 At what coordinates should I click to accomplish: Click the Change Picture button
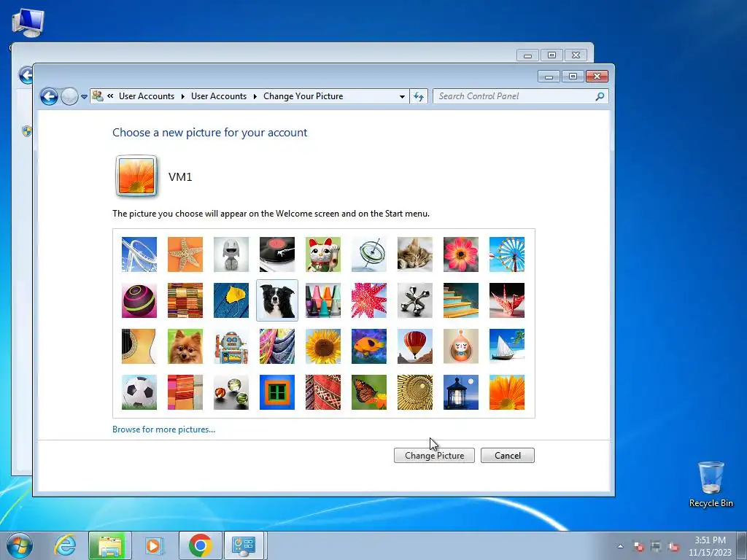tap(434, 455)
